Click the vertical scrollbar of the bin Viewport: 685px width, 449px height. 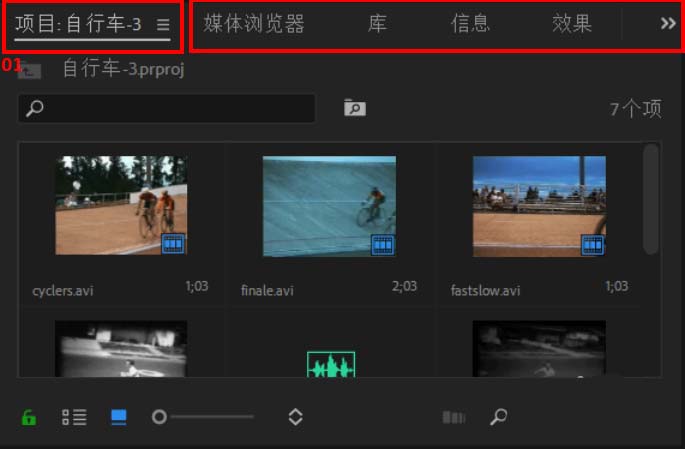click(651, 199)
